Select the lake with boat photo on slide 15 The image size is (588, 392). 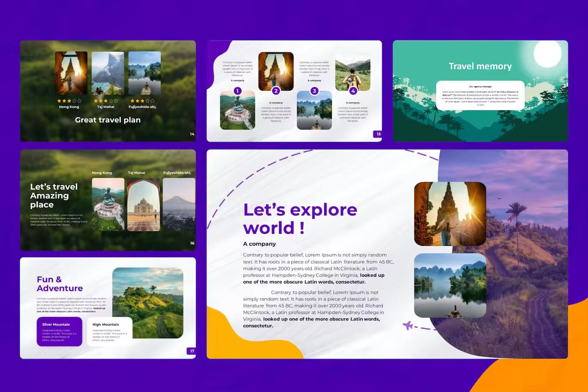point(315,110)
